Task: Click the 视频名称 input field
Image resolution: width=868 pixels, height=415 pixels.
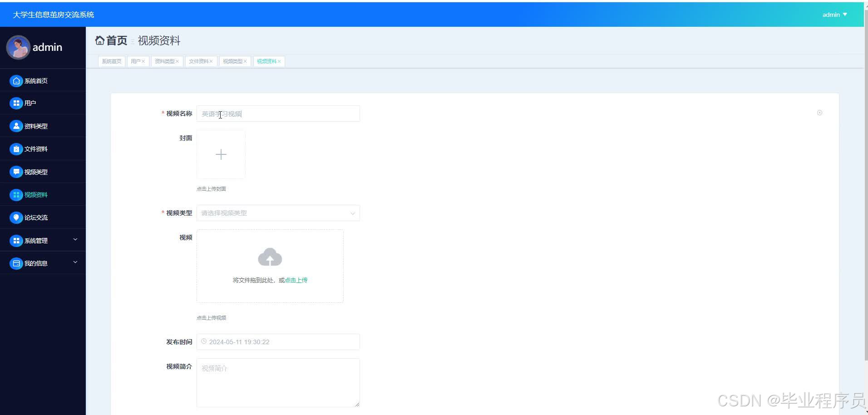Action: click(278, 114)
